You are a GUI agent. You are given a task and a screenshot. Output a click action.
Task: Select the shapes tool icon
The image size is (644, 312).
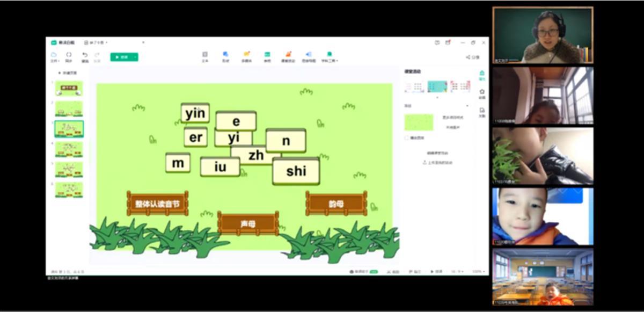225,55
